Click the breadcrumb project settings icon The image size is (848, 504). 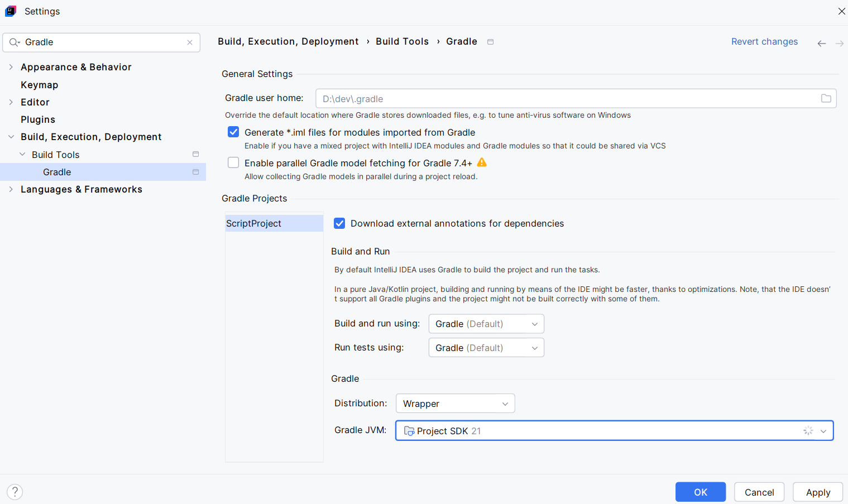click(490, 42)
